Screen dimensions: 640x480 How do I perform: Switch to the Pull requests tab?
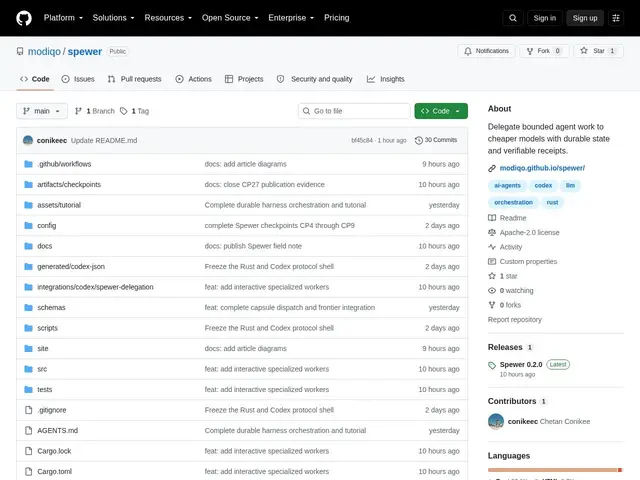pos(134,79)
